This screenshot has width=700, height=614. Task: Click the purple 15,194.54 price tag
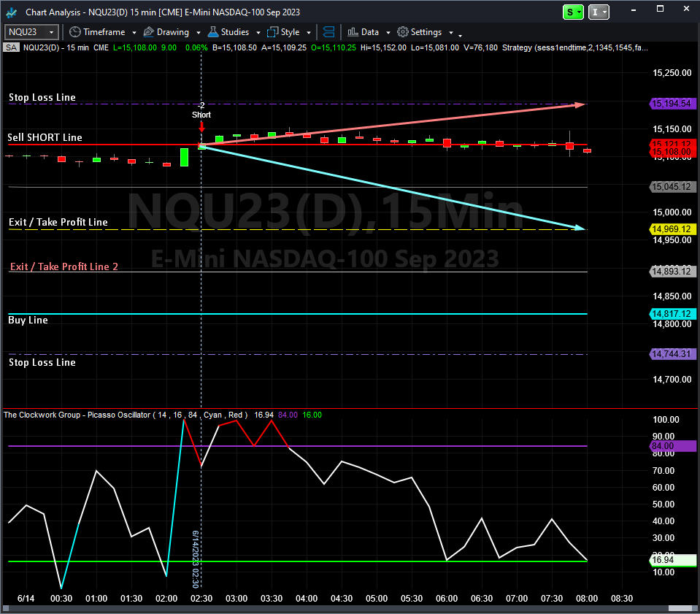click(672, 104)
